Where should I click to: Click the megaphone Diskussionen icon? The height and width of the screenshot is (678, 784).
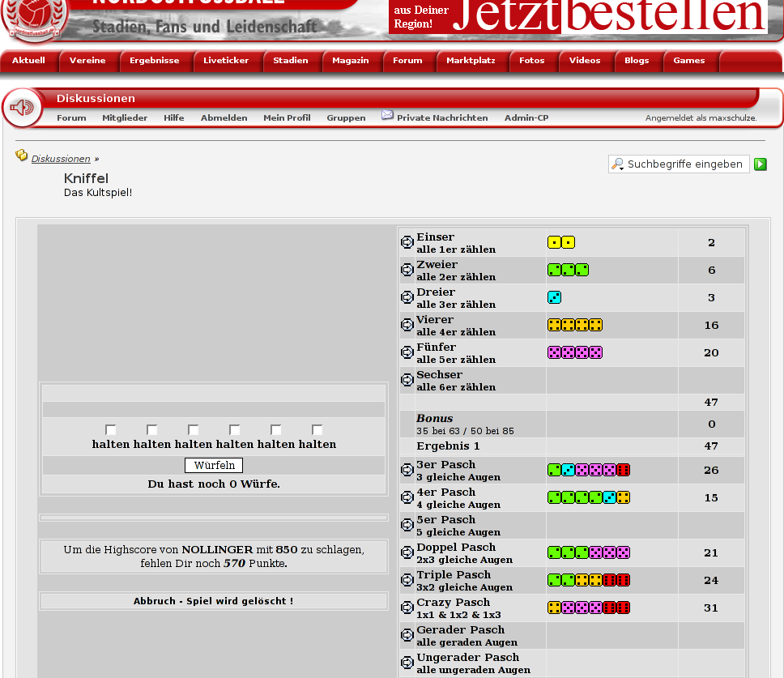[22, 108]
